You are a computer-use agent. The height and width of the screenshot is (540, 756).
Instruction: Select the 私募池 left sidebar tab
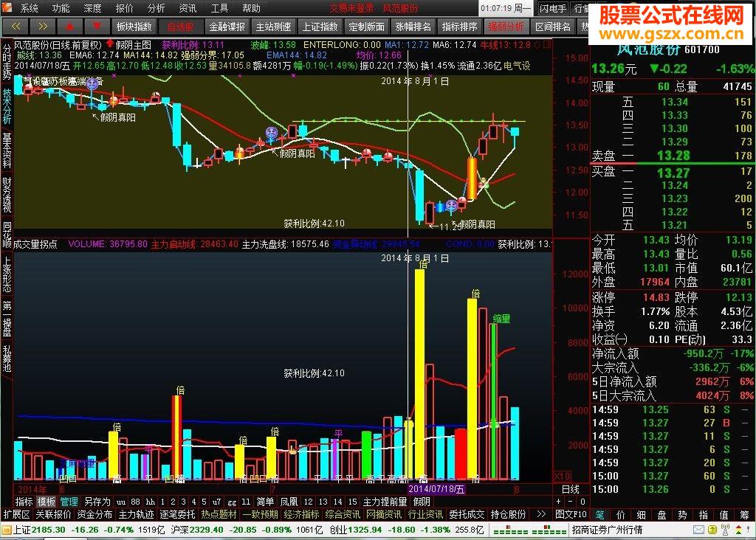(x=7, y=359)
